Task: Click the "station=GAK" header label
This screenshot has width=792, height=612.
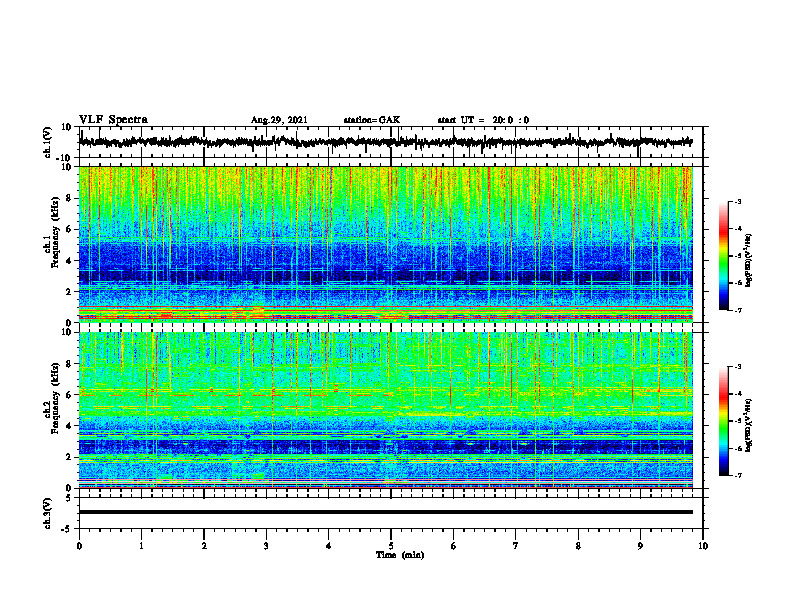Action: (372, 120)
